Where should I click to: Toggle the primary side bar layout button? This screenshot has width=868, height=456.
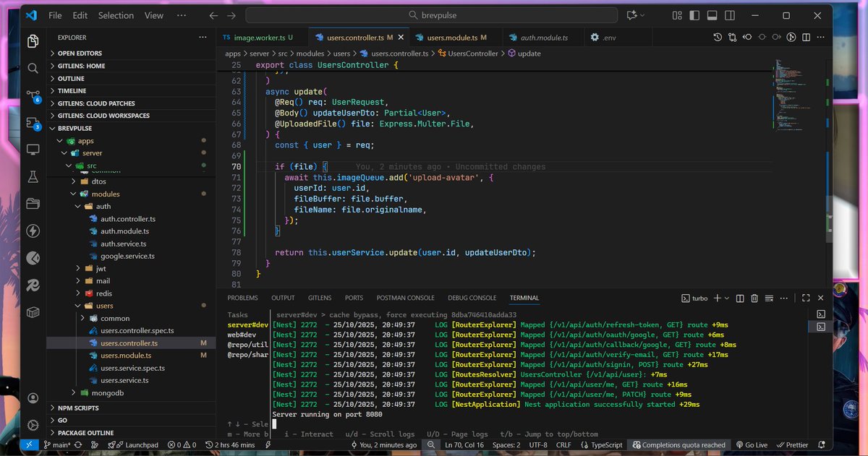[x=694, y=15]
